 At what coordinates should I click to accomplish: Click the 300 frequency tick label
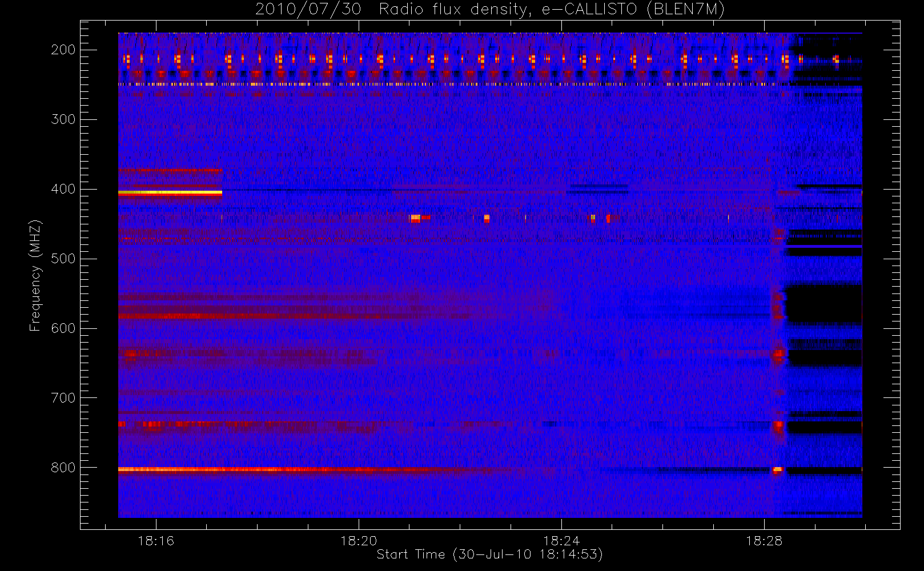[x=63, y=119]
